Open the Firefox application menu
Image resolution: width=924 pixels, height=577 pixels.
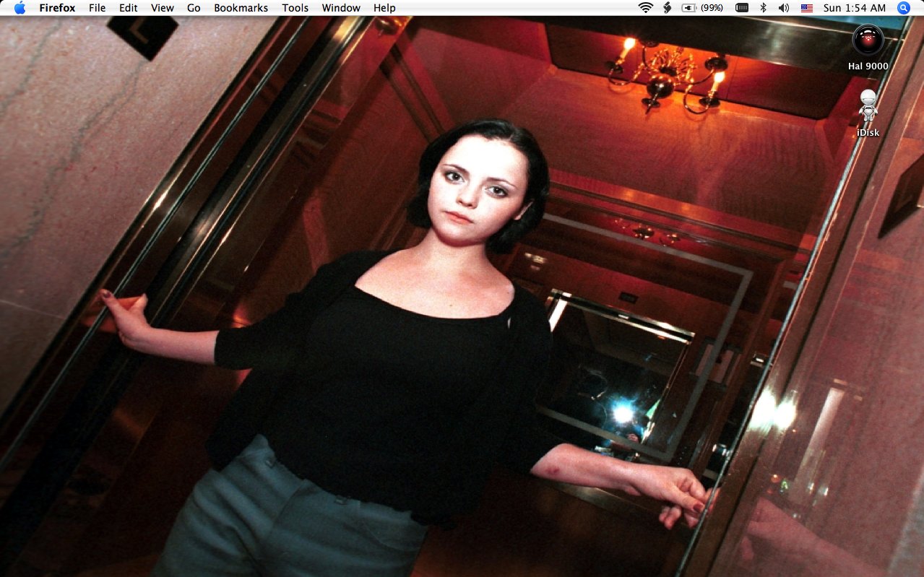coord(57,8)
